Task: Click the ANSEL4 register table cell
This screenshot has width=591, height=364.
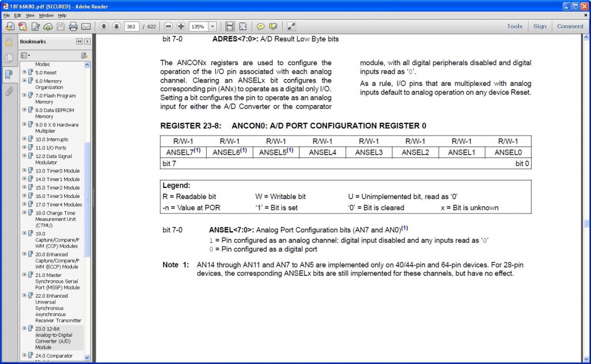Action: [x=322, y=152]
